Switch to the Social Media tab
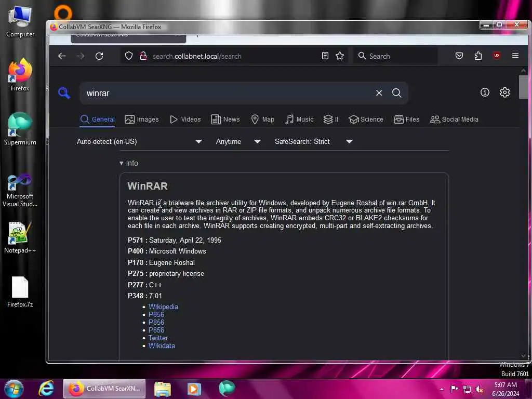This screenshot has width=532, height=399. click(x=454, y=119)
